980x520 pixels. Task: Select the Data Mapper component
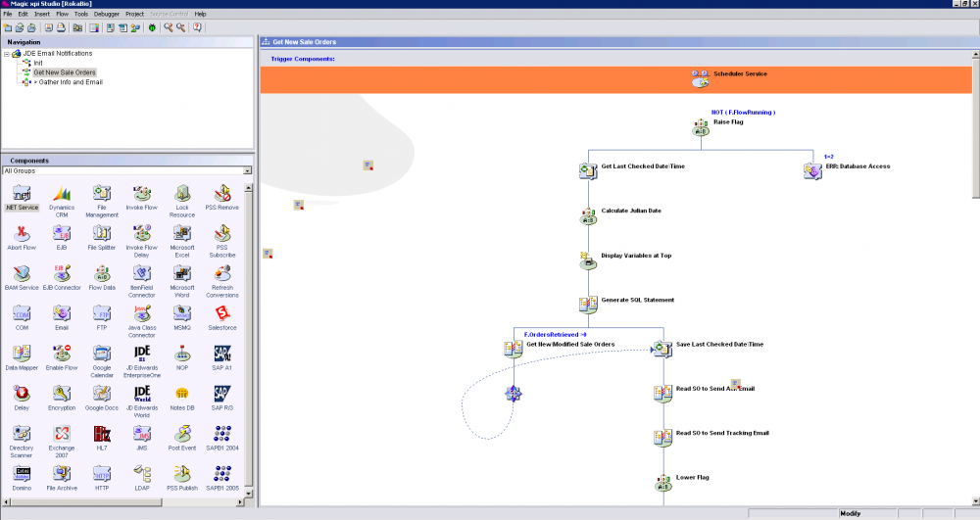[x=22, y=358]
